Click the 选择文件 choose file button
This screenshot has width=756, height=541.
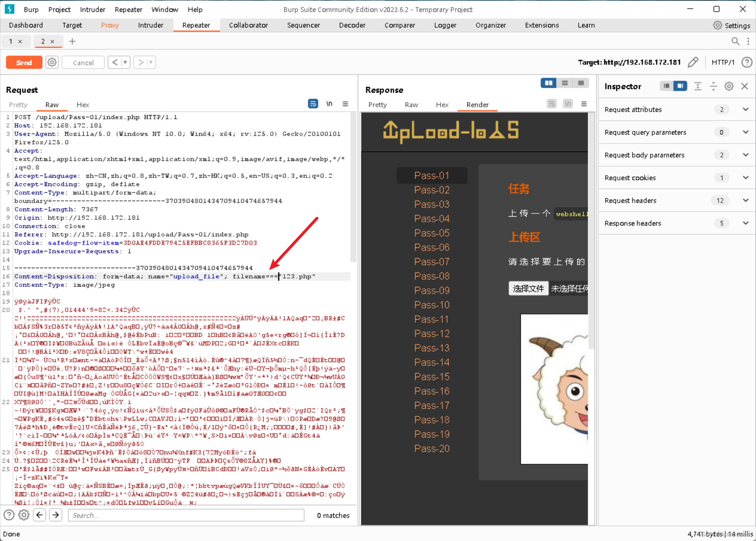pyautogui.click(x=528, y=288)
